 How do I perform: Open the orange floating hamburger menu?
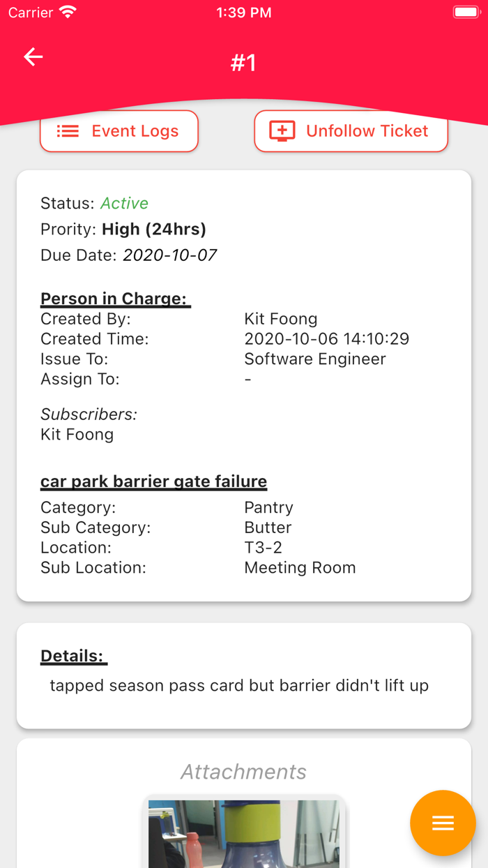[443, 823]
